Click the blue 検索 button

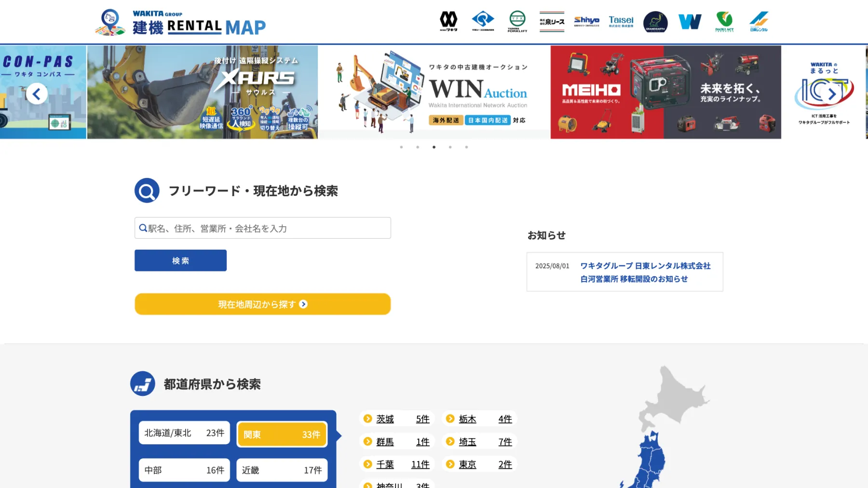pyautogui.click(x=180, y=260)
